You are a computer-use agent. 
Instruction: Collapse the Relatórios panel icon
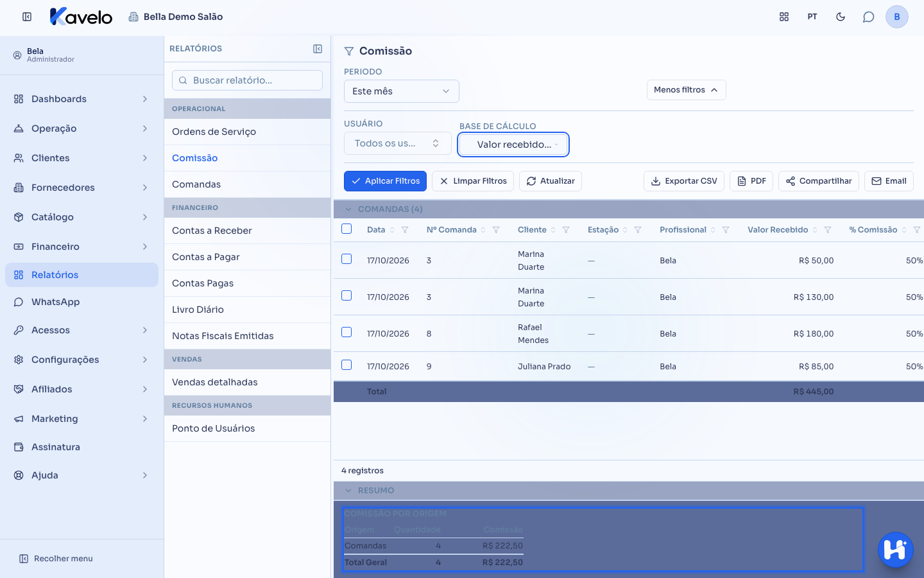(318, 49)
